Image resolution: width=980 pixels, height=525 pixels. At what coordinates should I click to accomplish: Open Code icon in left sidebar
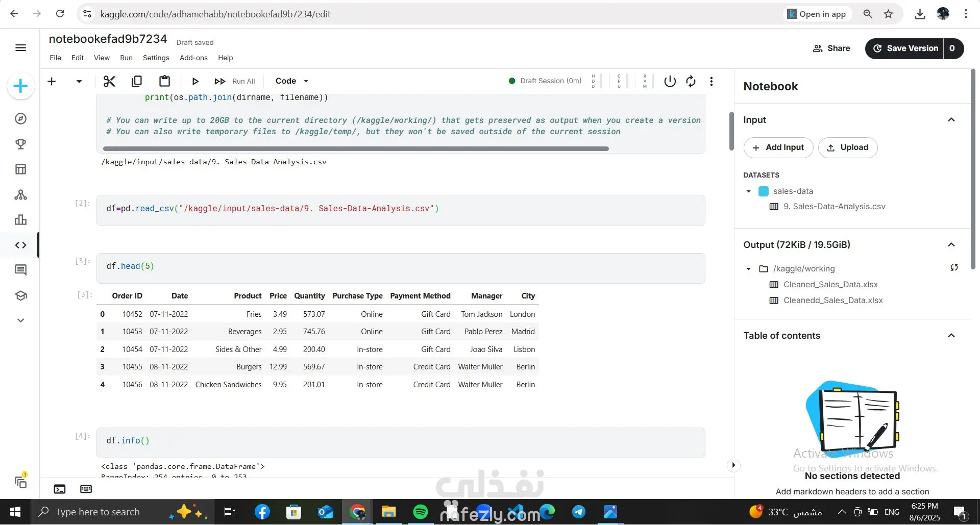(20, 245)
